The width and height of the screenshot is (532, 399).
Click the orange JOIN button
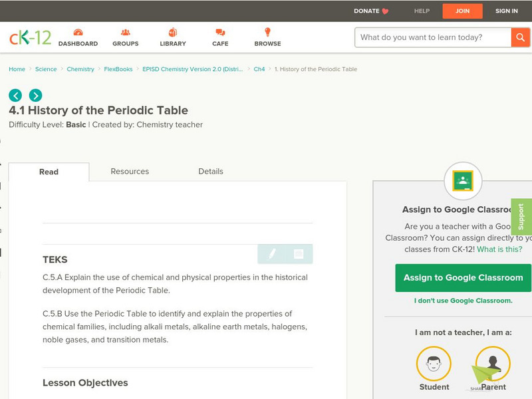[462, 11]
